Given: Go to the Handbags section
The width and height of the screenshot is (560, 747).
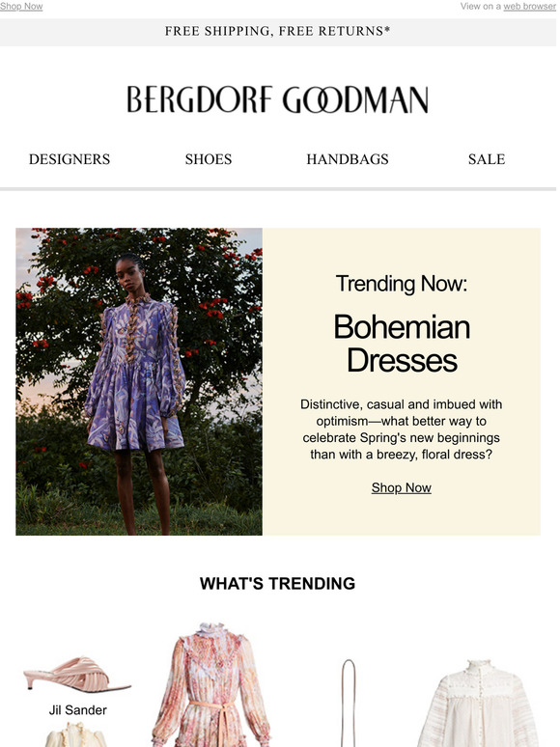Looking at the screenshot, I should click(x=348, y=159).
